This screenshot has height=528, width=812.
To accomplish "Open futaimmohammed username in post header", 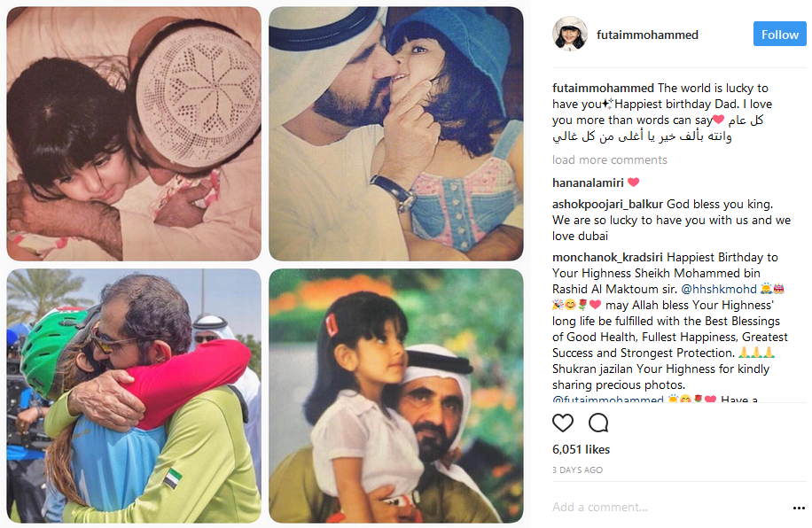I will coord(647,35).
